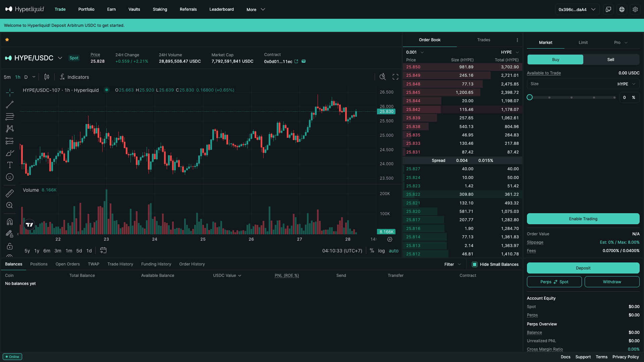Viewport: 644px width, 362px height.
Task: Select the cross cursor tool on chart toolbar
Action: (10, 93)
